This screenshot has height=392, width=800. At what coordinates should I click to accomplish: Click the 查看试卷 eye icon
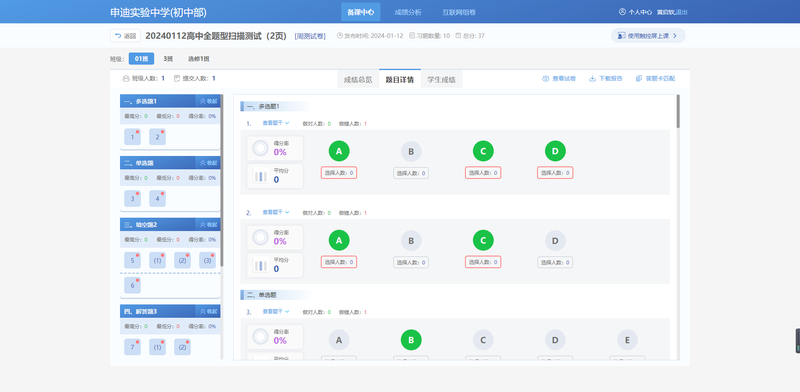(x=545, y=79)
